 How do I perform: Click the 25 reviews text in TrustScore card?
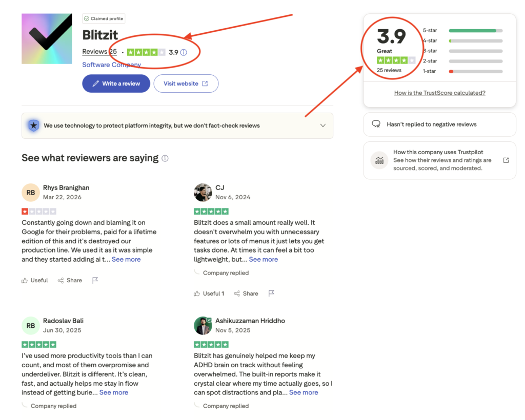[x=389, y=70]
